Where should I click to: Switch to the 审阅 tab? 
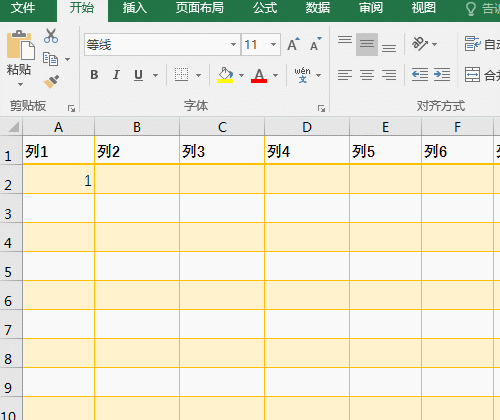pyautogui.click(x=371, y=8)
